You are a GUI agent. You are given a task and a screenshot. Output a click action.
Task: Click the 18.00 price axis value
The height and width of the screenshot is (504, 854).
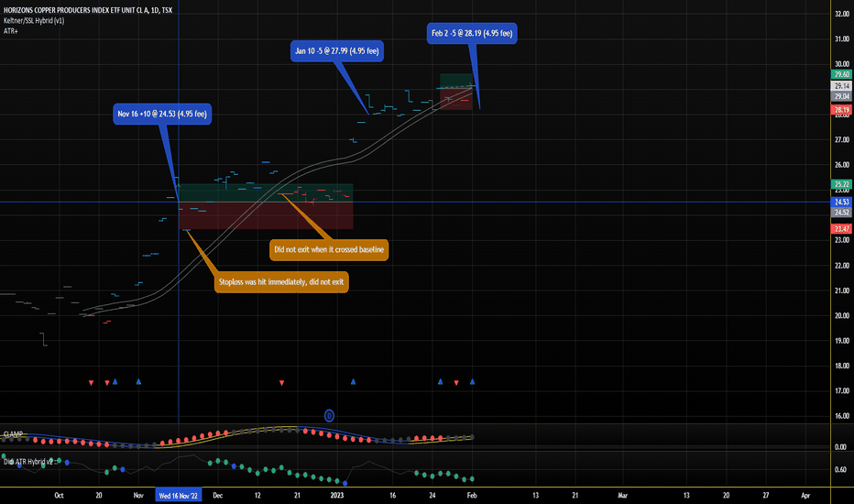842,366
